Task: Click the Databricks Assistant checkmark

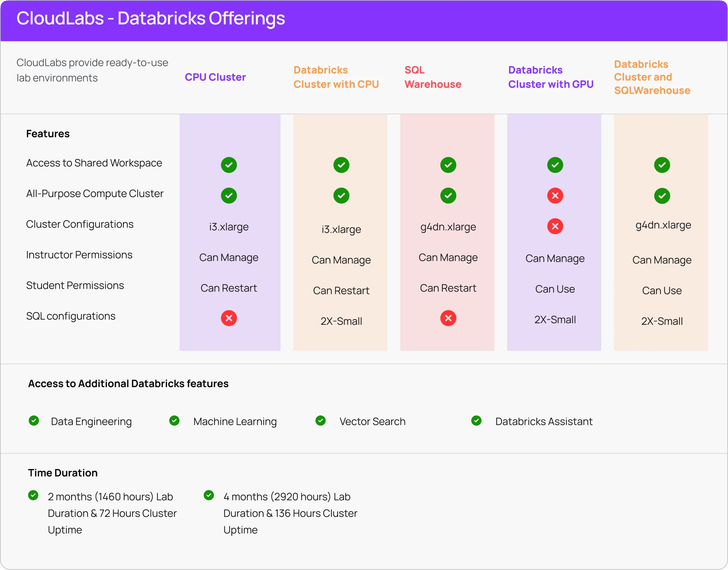Action: coord(476,421)
